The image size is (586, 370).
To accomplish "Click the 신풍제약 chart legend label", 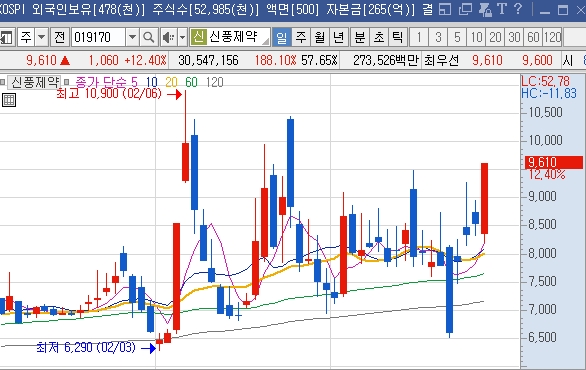I will (x=35, y=82).
